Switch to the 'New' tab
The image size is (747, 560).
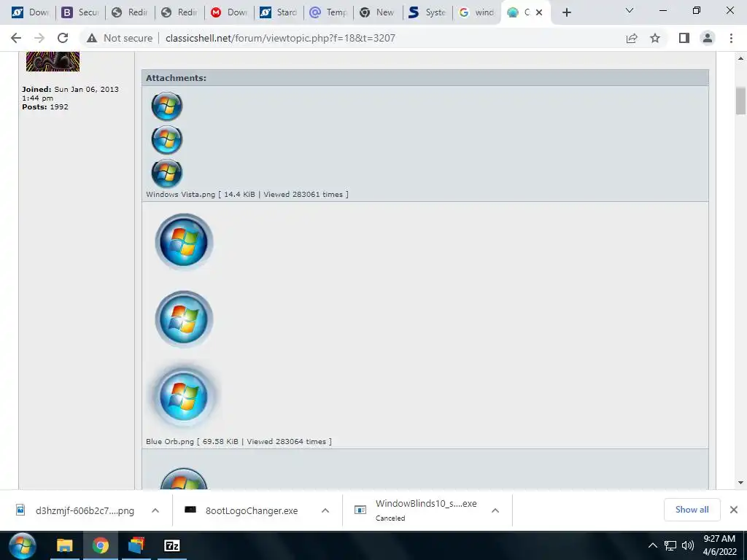coord(377,12)
